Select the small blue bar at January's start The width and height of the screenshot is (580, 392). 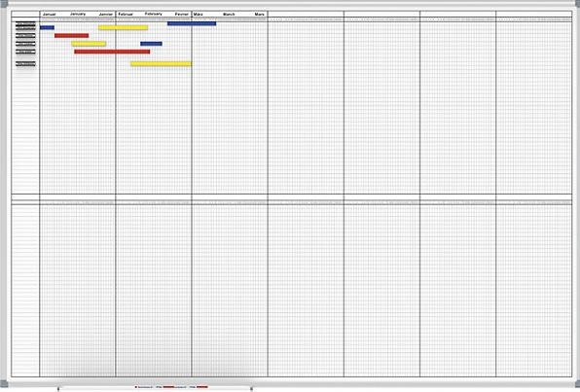coord(47,28)
